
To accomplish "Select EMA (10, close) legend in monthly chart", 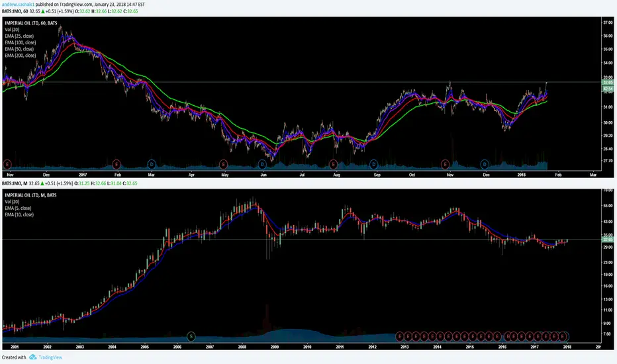I will click(19, 214).
